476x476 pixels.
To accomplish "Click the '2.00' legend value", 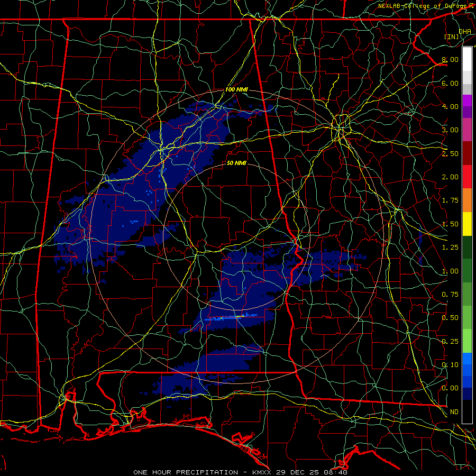I will click(450, 177).
